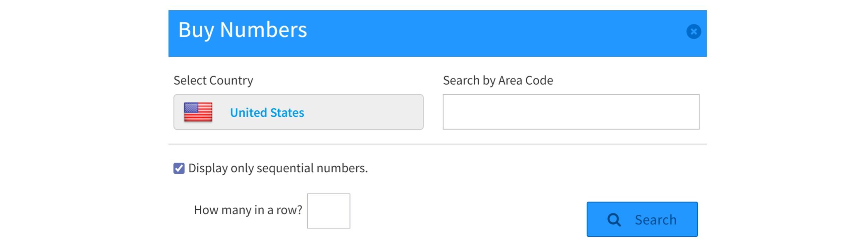Close the Buy Numbers dialog
868x242 pixels.
694,31
